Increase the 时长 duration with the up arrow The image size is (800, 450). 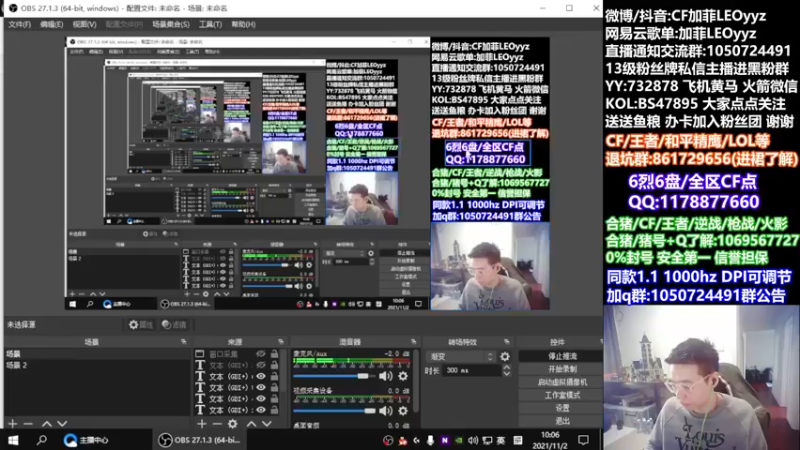pyautogui.click(x=506, y=367)
